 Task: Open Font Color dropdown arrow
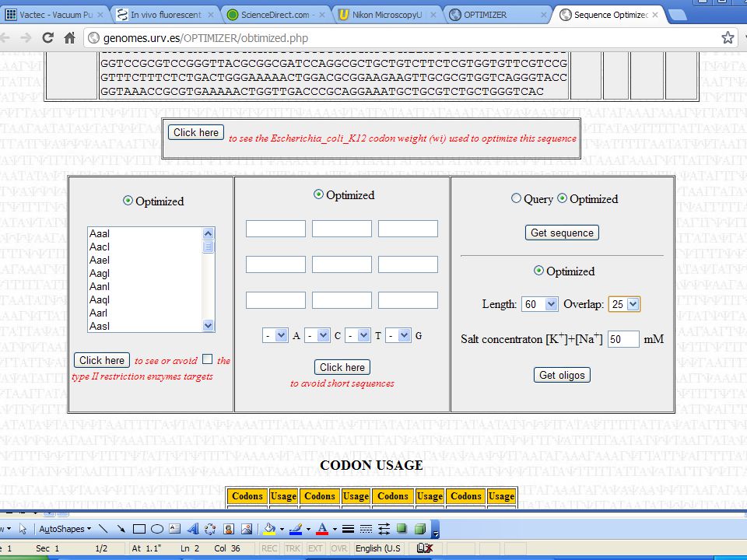pyautogui.click(x=335, y=529)
